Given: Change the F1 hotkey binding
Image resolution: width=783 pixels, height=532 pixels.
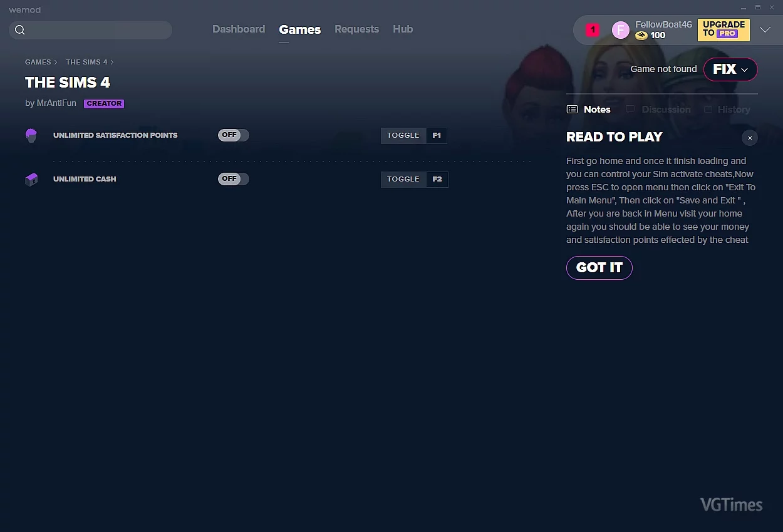Looking at the screenshot, I should coord(437,135).
